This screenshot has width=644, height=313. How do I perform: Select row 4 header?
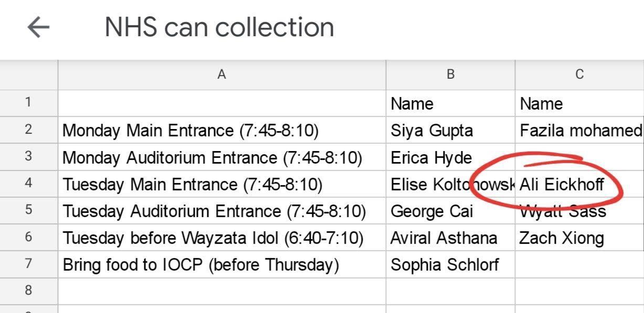[28, 184]
